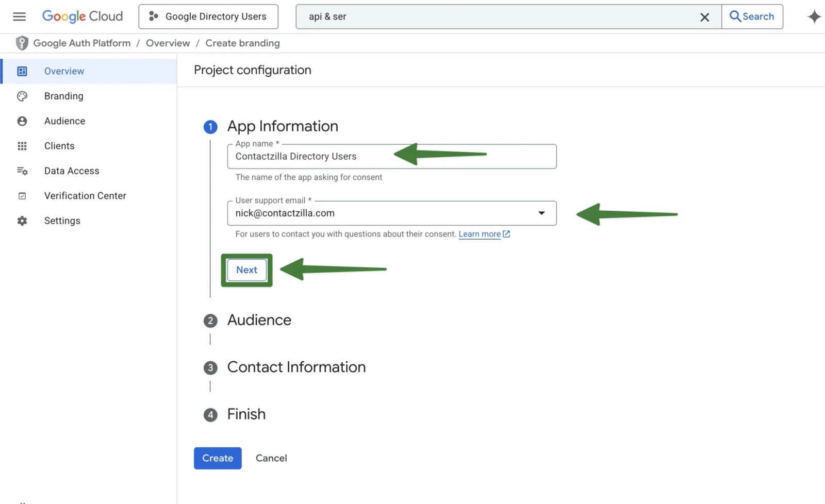
Task: Click the Cancel button
Action: pyautogui.click(x=271, y=458)
